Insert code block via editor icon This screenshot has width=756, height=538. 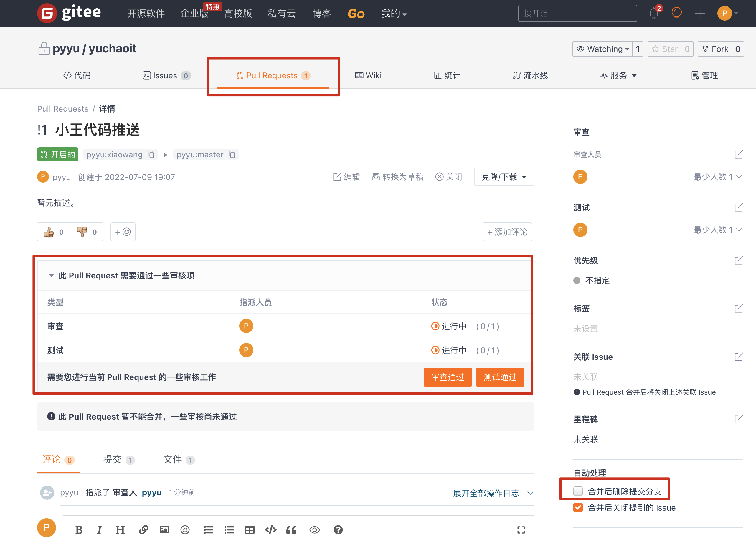[x=271, y=530]
